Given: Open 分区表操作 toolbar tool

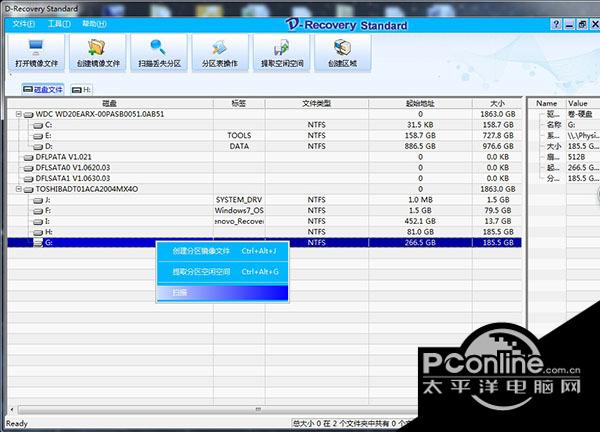Looking at the screenshot, I should click(220, 53).
